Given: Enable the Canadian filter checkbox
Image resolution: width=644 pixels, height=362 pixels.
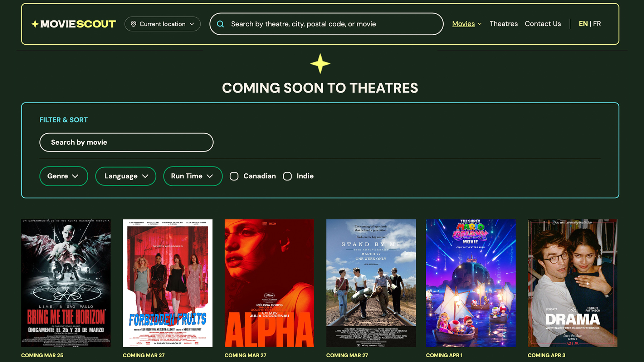Looking at the screenshot, I should [x=234, y=176].
